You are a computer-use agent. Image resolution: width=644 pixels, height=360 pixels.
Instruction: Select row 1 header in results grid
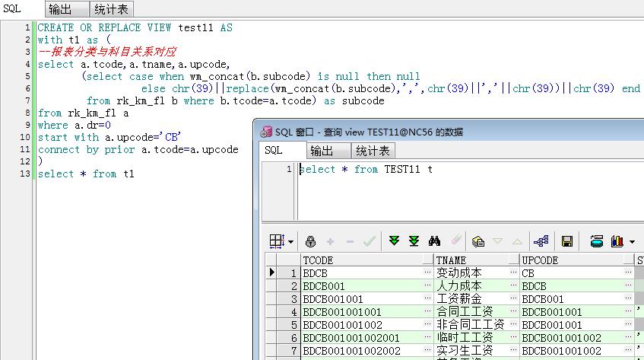[288, 273]
